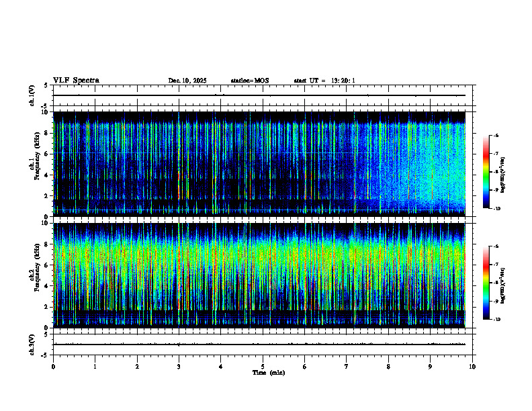Click the ch.1 colorbar "log(PSD)(V²/Hz)" label
The width and height of the screenshot is (532, 411).
coord(502,175)
